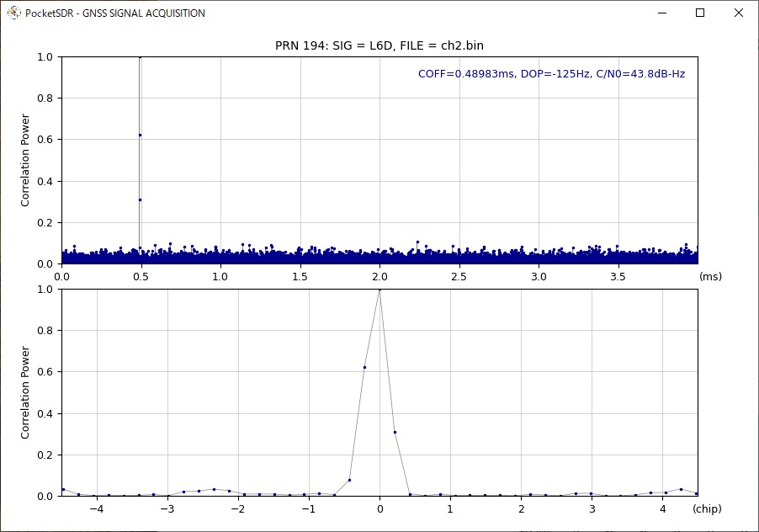Click the '(ms)' unit label of upper plot
759x532 pixels.
tap(710, 276)
